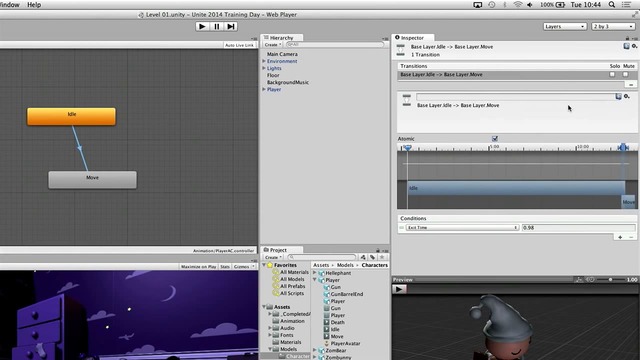Open gear settings menu in Inspector header
The height and width of the screenshot is (360, 640).
click(634, 46)
